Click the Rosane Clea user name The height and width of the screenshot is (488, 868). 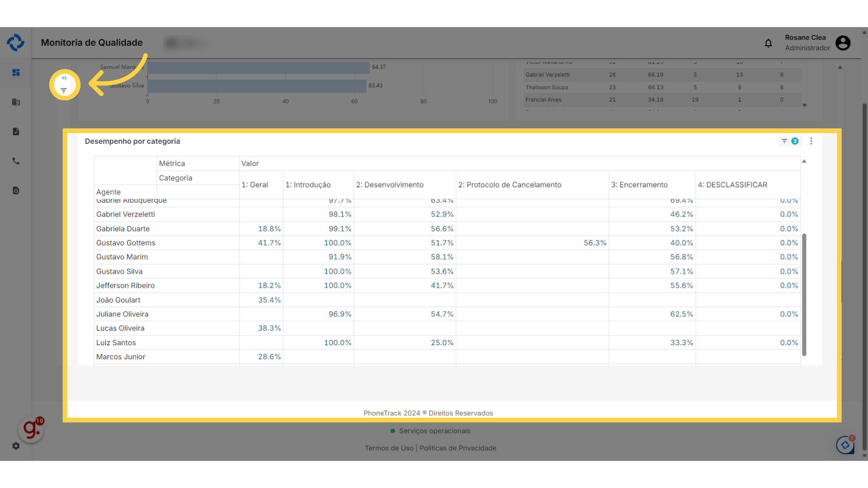point(805,38)
